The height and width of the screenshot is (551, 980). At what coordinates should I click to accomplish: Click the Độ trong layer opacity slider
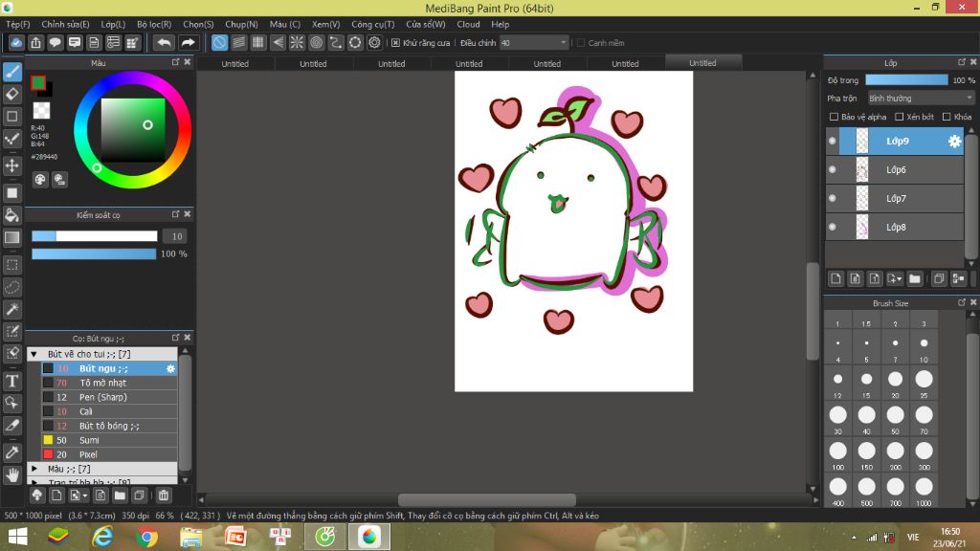point(906,80)
